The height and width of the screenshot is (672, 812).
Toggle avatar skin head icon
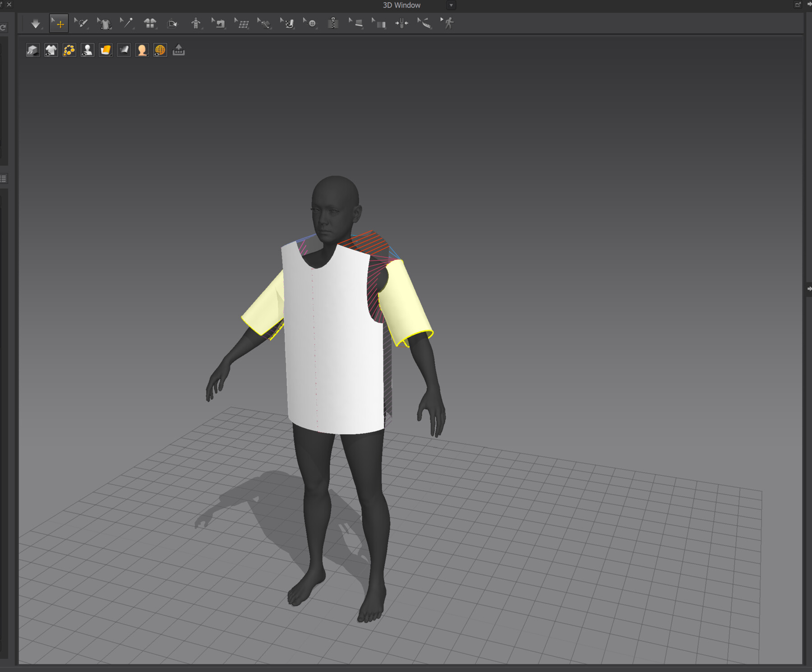(x=142, y=50)
